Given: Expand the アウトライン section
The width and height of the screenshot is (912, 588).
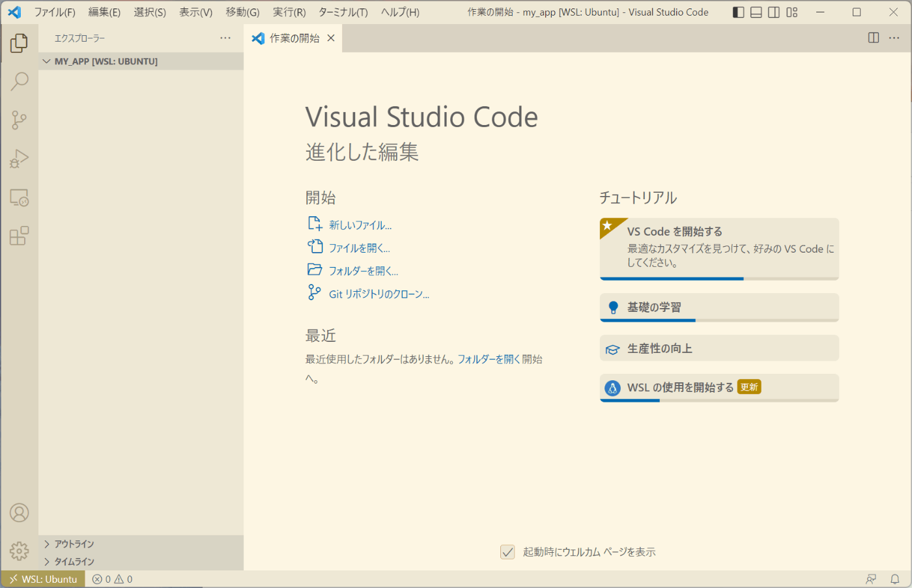Looking at the screenshot, I should (x=141, y=544).
